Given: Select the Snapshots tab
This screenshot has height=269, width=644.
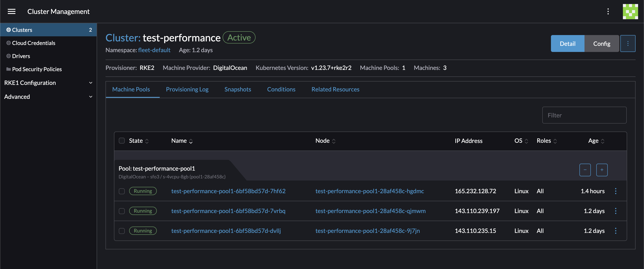Looking at the screenshot, I should point(238,88).
